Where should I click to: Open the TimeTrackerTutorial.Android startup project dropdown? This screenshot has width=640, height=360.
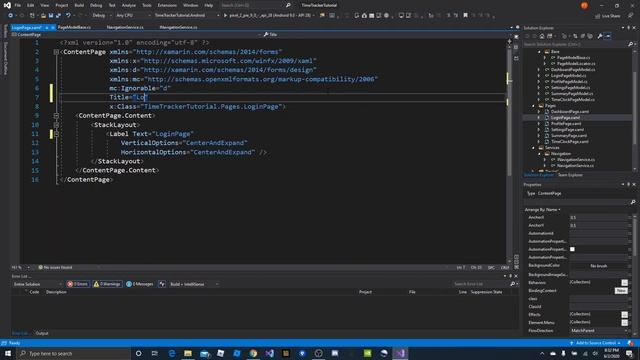point(187,16)
